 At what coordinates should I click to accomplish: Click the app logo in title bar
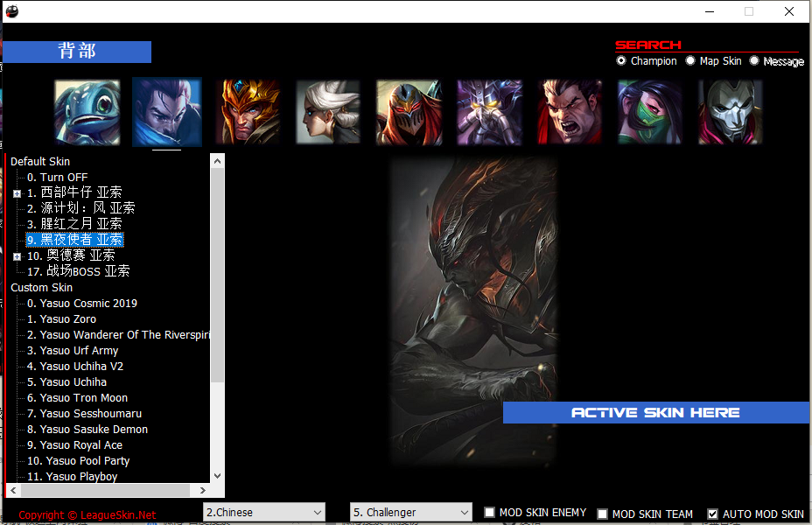pyautogui.click(x=12, y=10)
